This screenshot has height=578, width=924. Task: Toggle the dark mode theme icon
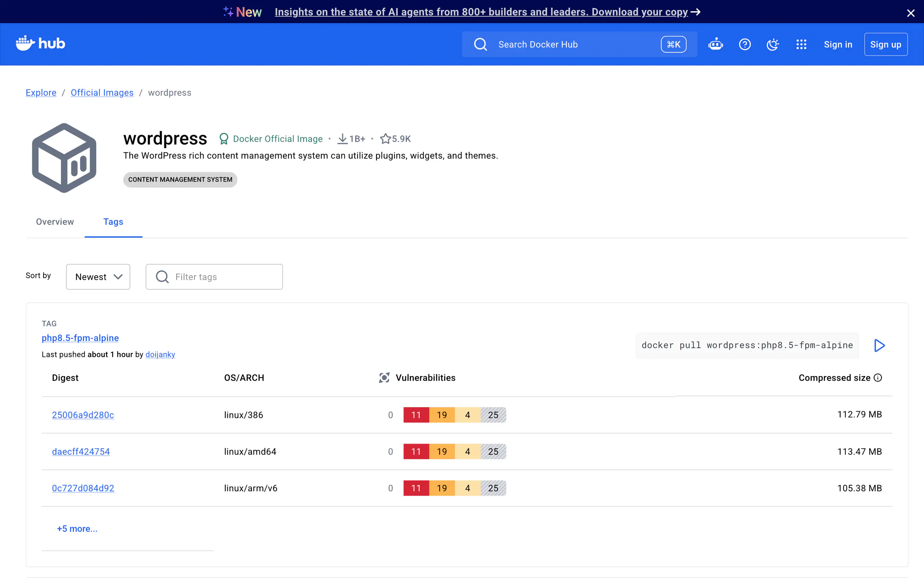(773, 44)
